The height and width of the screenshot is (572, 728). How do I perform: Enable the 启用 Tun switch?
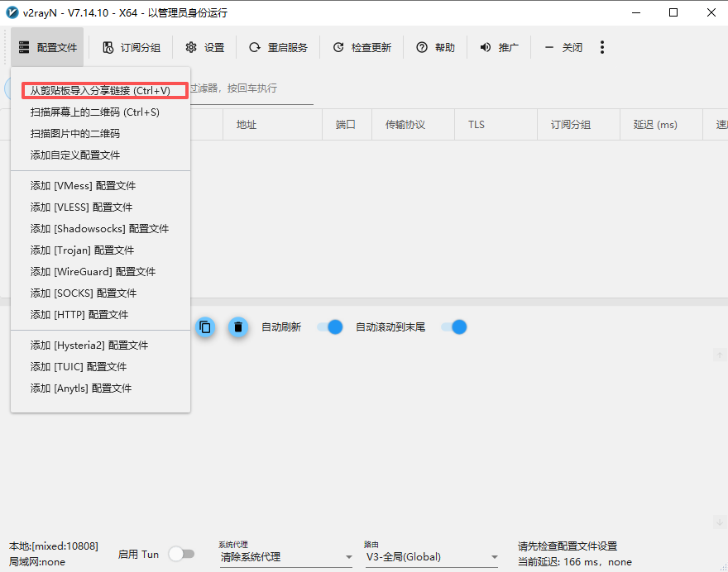181,555
